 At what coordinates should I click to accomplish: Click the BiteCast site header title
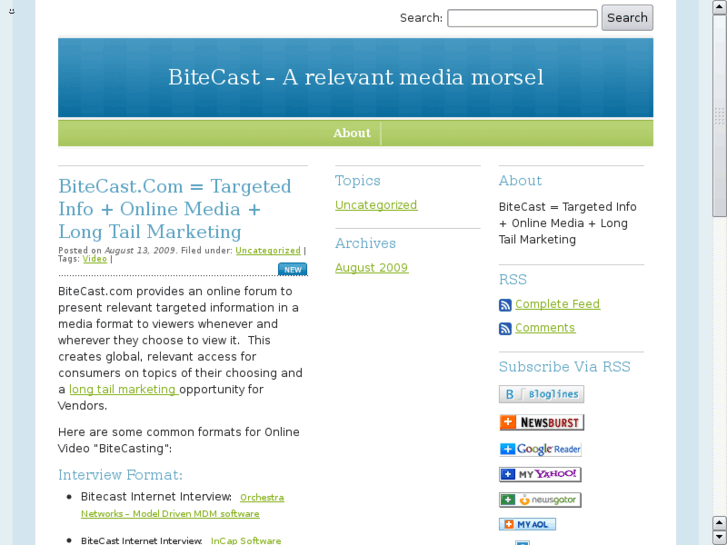coord(355,78)
